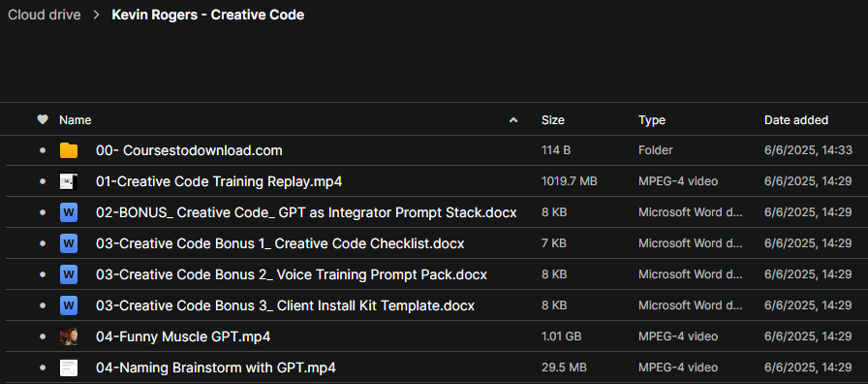Click the Microsoft Word type of Checklist row
Screen dimensions: 868x384
[x=691, y=243]
